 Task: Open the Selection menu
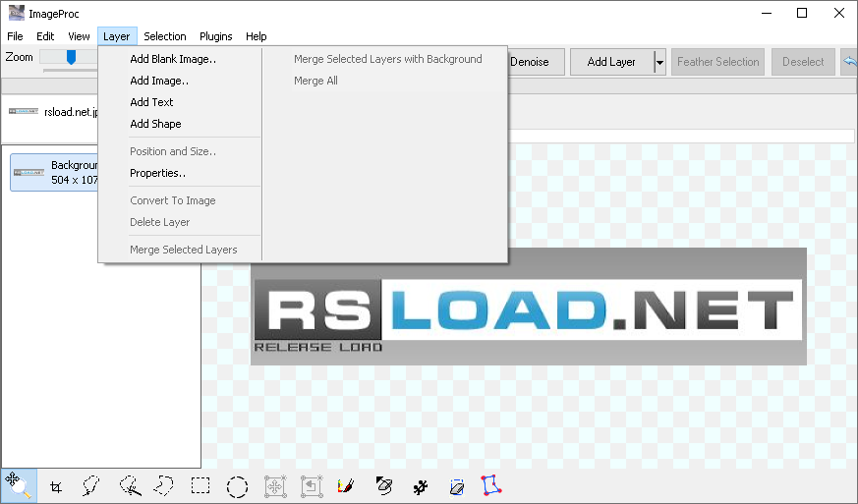click(x=165, y=36)
